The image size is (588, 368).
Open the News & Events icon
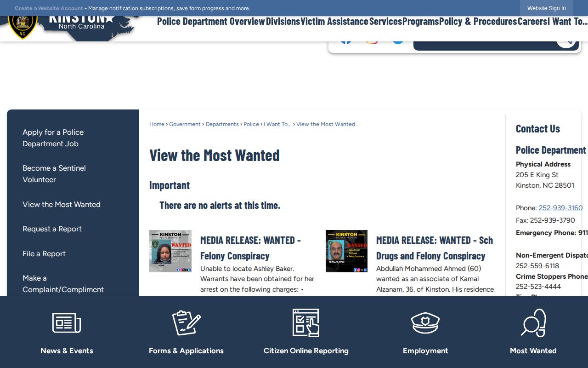67,323
